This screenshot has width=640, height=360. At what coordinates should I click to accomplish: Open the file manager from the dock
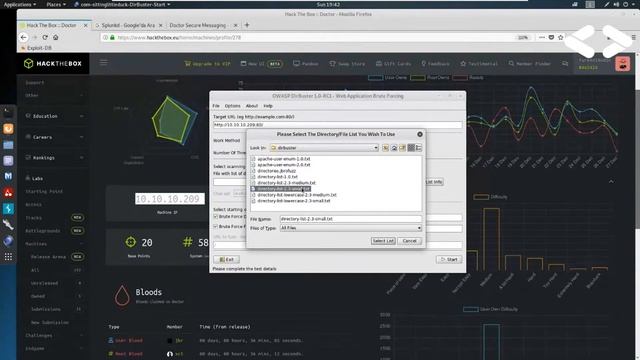coord(8,145)
